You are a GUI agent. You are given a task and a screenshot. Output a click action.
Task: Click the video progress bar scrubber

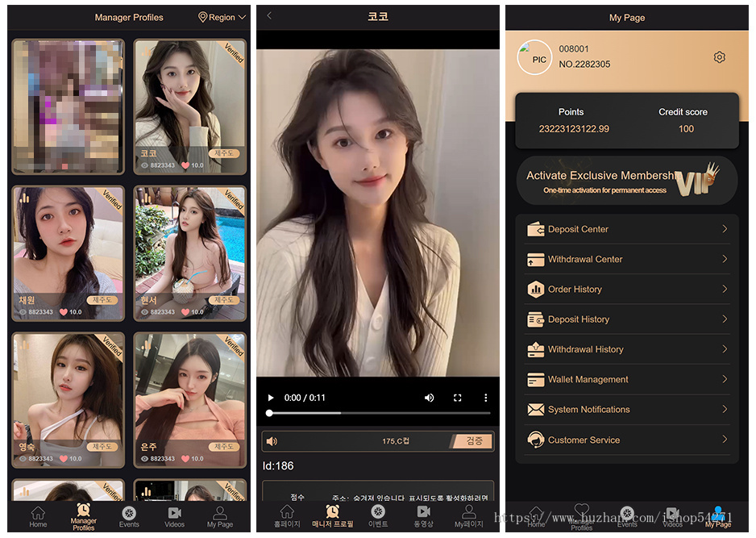tap(269, 413)
